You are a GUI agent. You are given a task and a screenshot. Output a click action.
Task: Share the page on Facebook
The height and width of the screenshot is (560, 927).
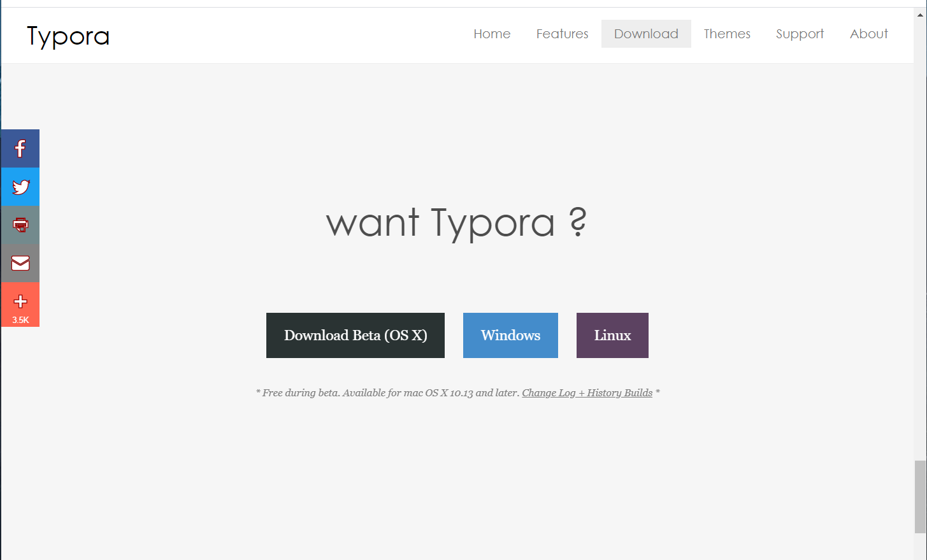[x=20, y=148]
